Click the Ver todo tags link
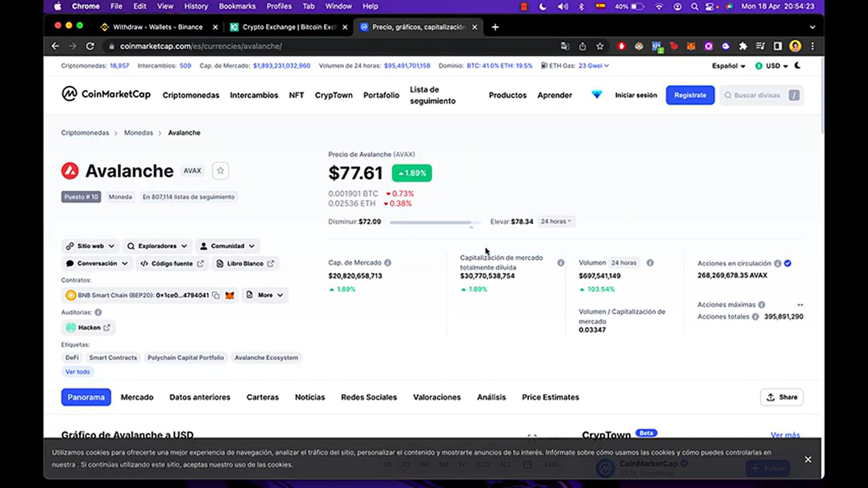This screenshot has width=868, height=488. [78, 371]
